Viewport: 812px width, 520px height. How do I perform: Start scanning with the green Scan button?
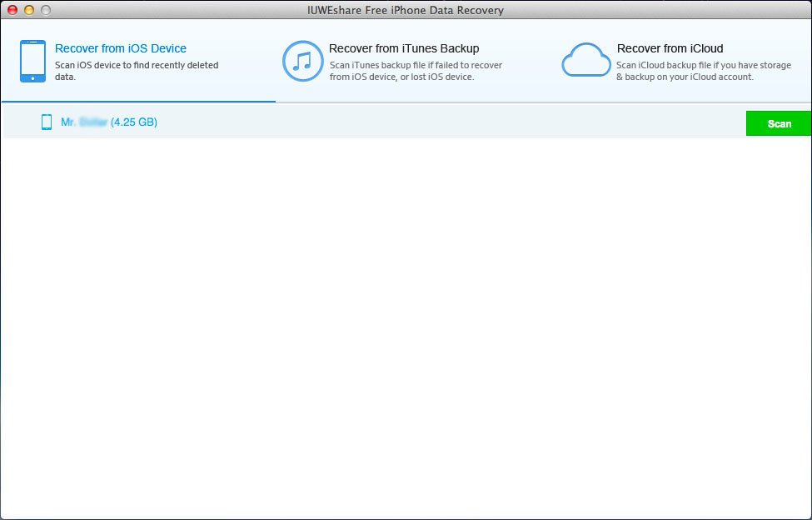[779, 123]
